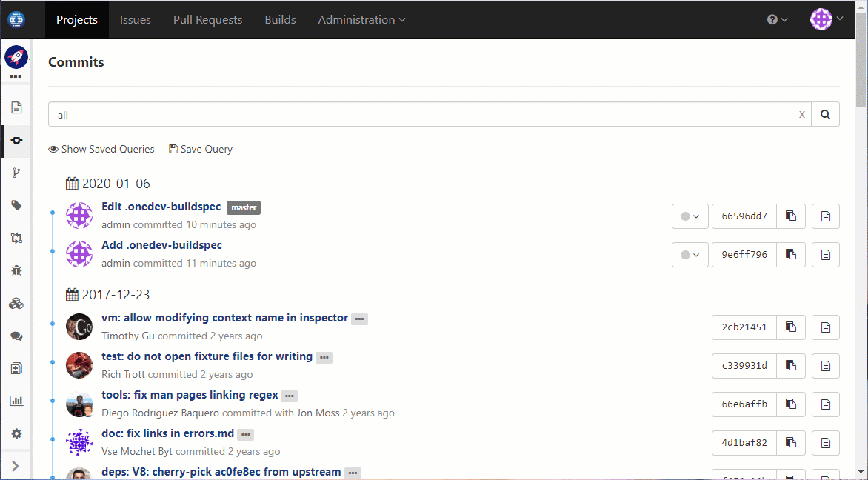Open the project rocket avatar icon
868x480 pixels.
(x=16, y=57)
